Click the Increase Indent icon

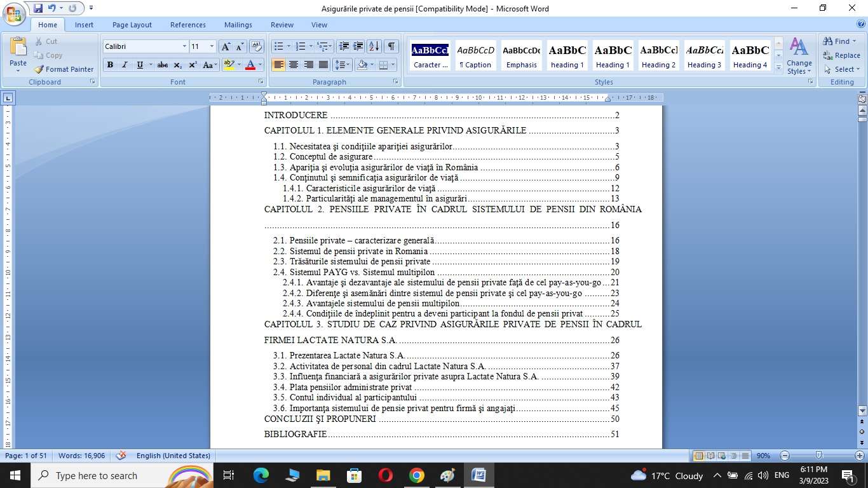(358, 46)
